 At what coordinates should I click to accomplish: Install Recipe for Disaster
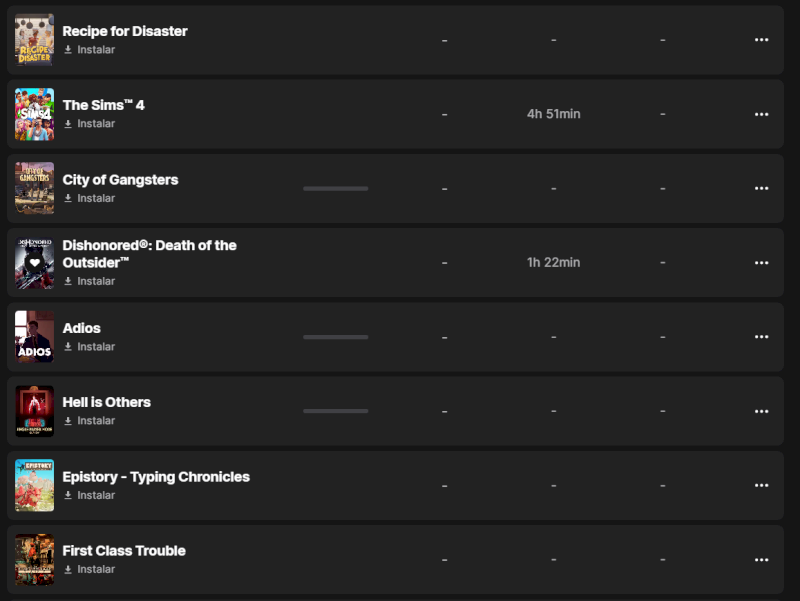[90, 50]
